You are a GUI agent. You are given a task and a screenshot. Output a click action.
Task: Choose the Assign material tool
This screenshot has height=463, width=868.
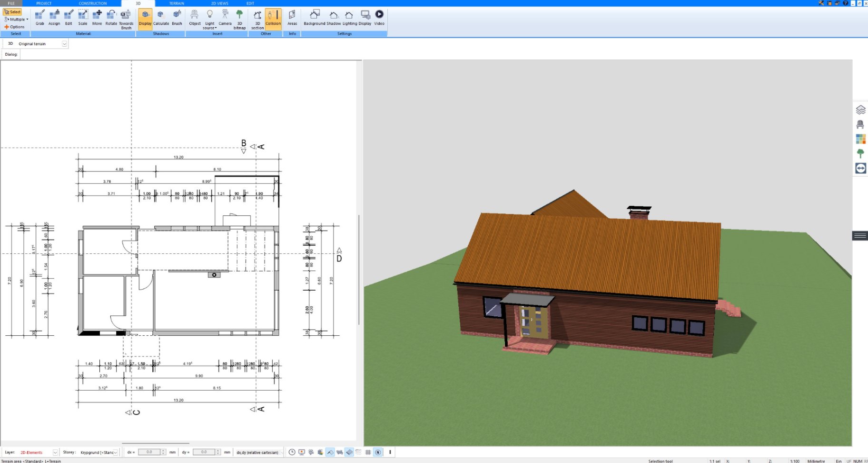[x=54, y=18]
